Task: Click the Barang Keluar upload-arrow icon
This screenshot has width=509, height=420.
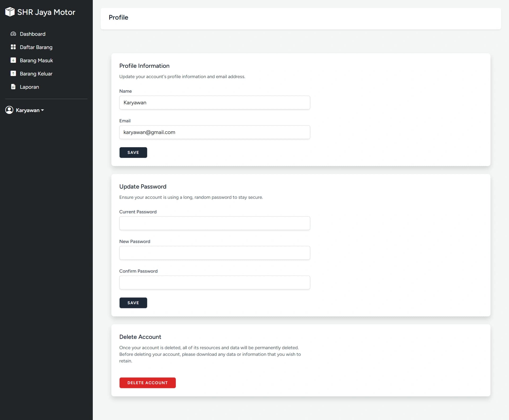Action: pos(13,74)
